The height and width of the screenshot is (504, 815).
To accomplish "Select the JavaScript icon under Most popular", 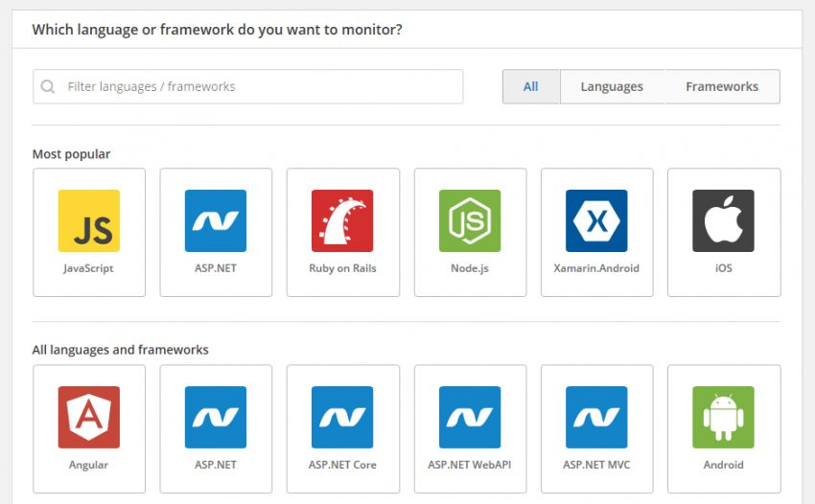I will tap(89, 220).
